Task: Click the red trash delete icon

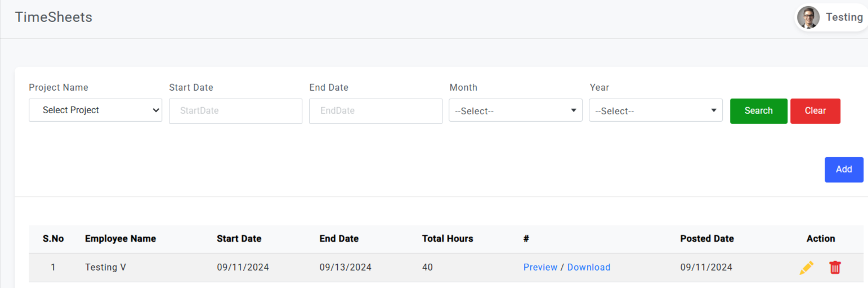Action: coord(835,268)
